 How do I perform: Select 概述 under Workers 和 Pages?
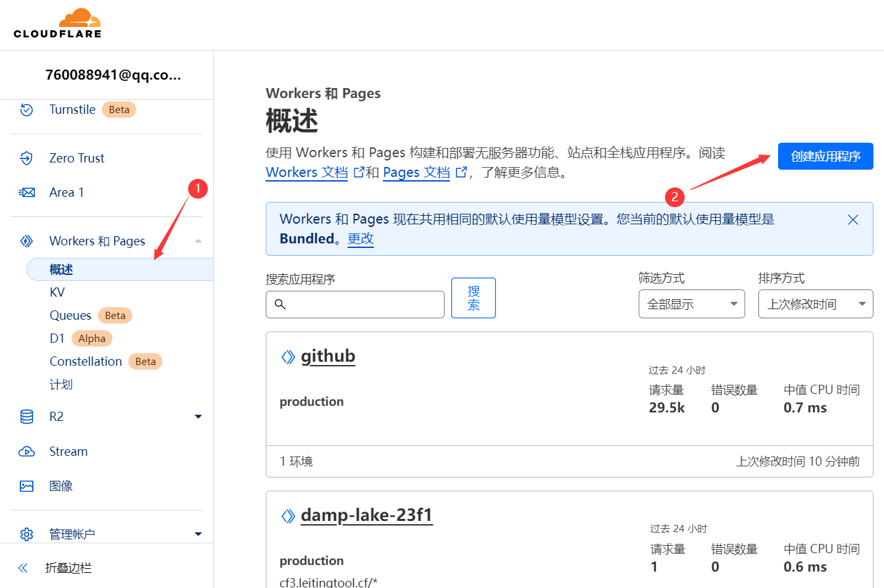120,270
